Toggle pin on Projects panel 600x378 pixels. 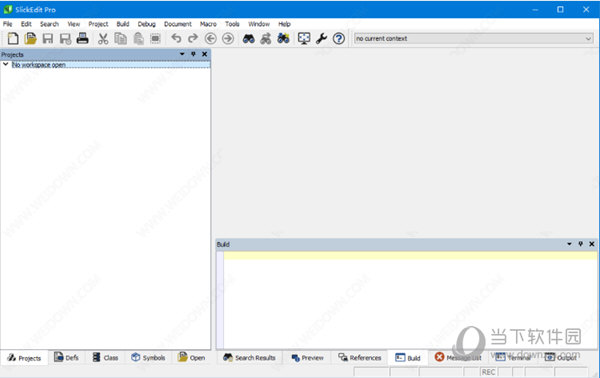pyautogui.click(x=193, y=54)
